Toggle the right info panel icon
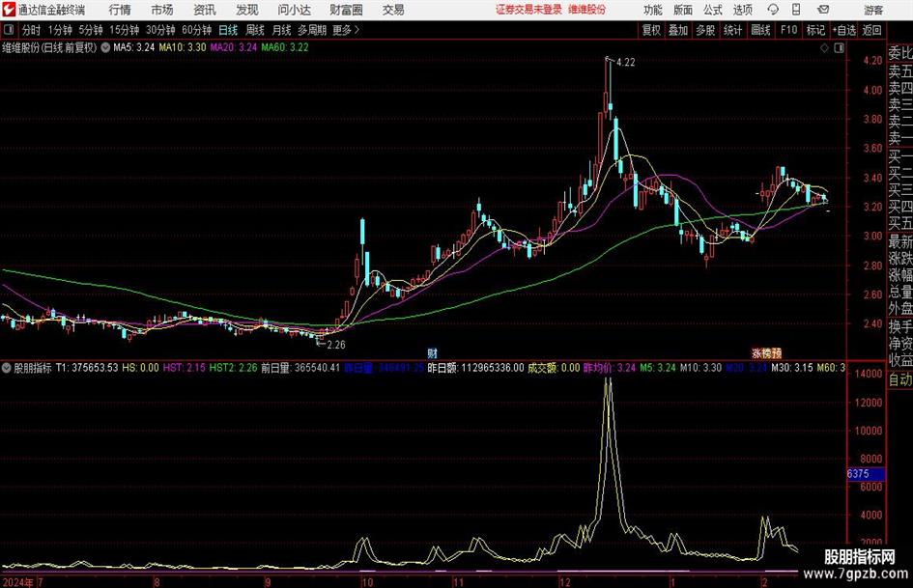 tap(839, 47)
